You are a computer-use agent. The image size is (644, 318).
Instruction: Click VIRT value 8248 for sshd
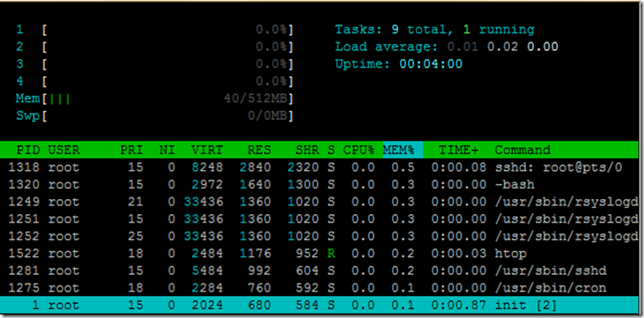point(207,167)
